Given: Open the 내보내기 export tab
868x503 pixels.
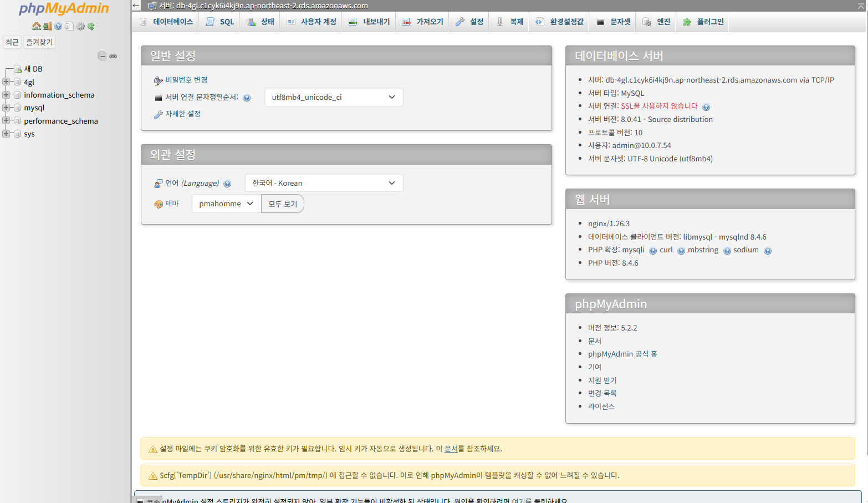Looking at the screenshot, I should [x=369, y=22].
